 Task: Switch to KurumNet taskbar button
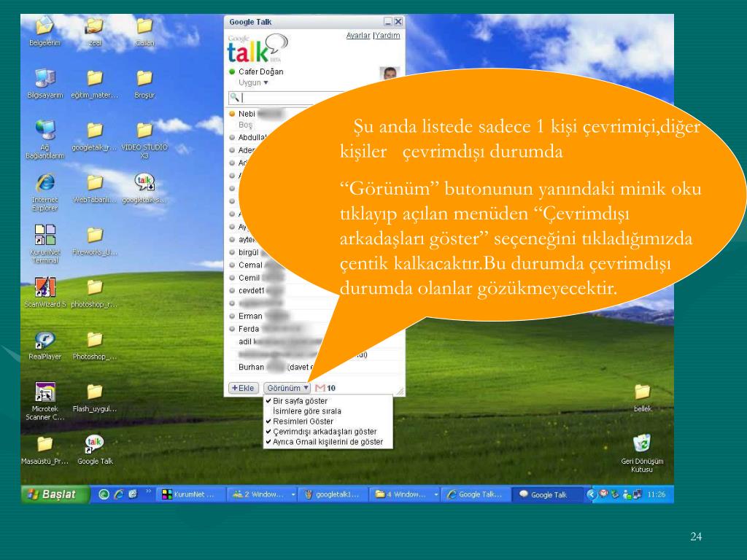click(190, 495)
